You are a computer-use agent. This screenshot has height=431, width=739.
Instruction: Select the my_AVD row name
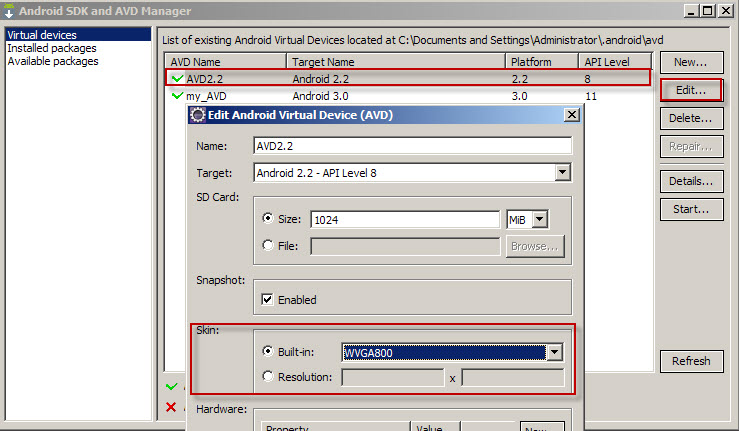pos(206,96)
